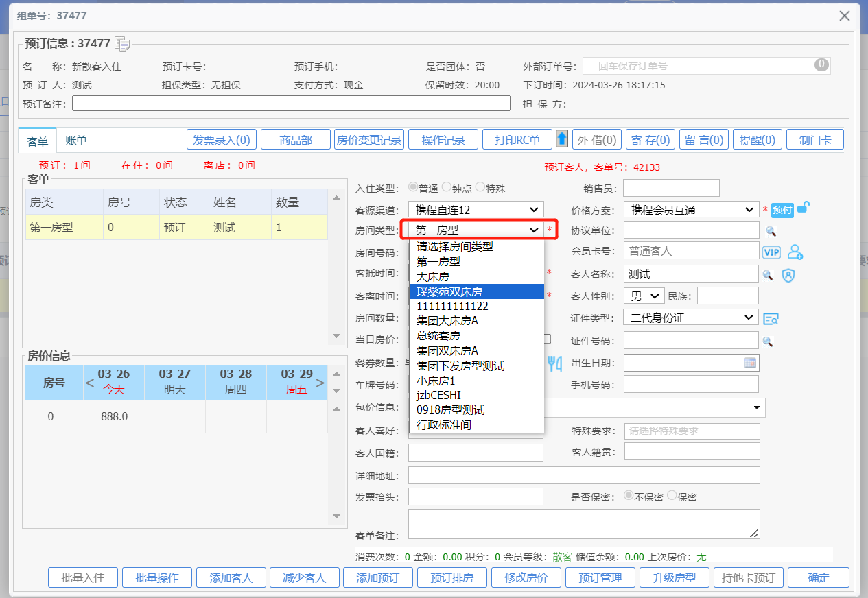Viewport: 868px width, 598px height.
Task: Click the 特殊要求 select field
Action: [x=692, y=431]
